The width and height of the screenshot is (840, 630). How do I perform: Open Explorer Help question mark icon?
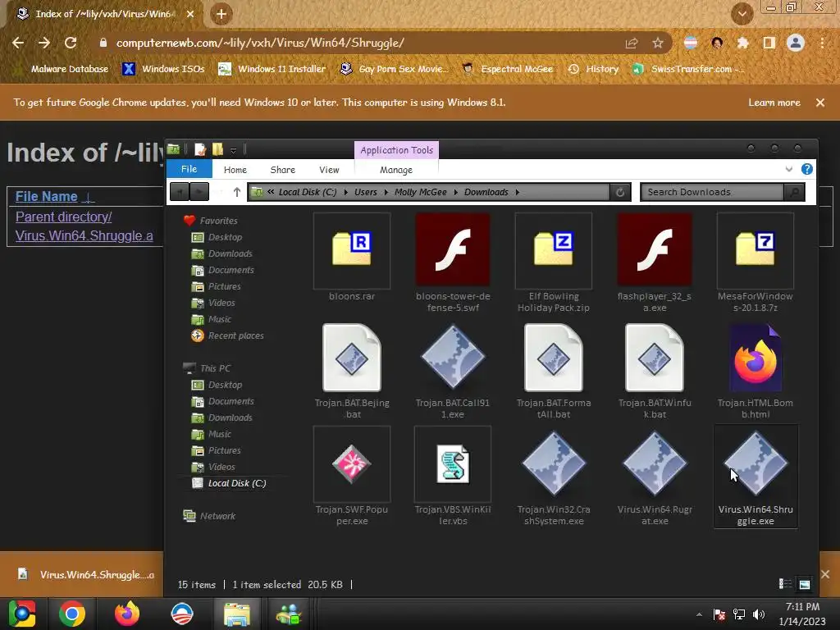pos(807,169)
